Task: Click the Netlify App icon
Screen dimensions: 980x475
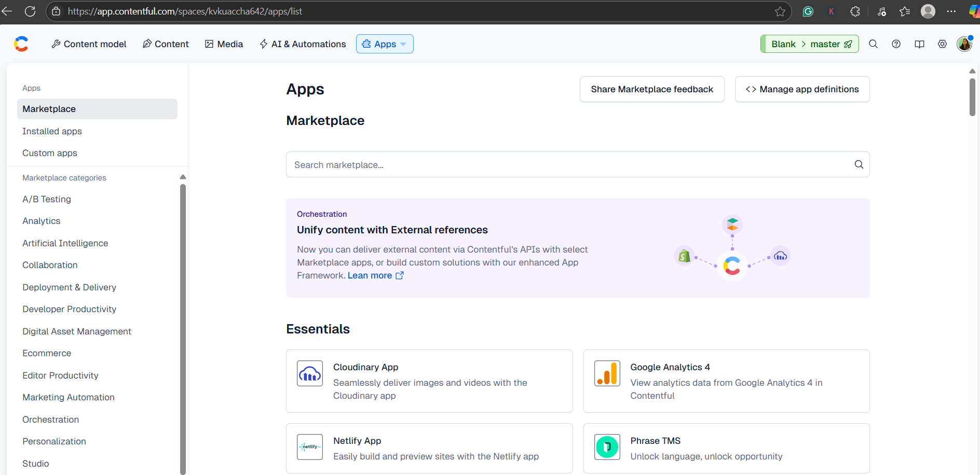Action: [x=310, y=447]
